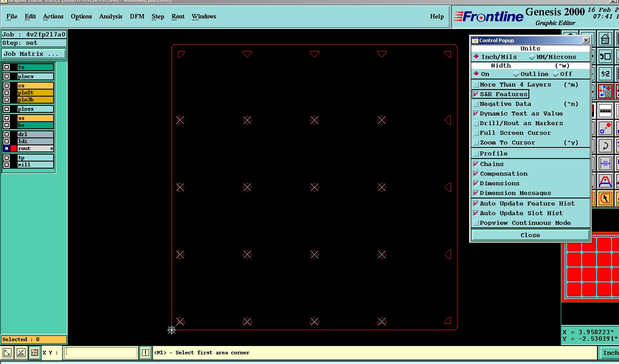Enable Zoom To Cursor checkbox
Screen dimensions: 619x364
coord(476,142)
